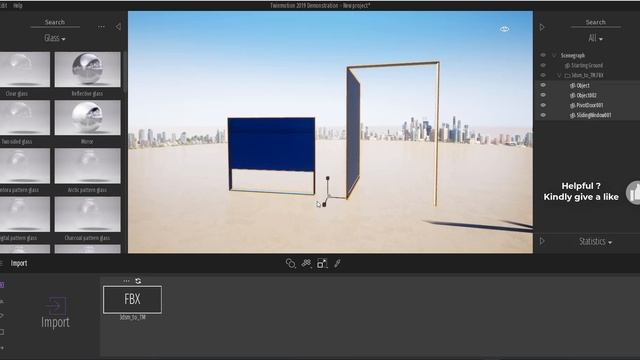
Task: Open three-dots menu above FBX thumbnail
Action: click(x=126, y=281)
